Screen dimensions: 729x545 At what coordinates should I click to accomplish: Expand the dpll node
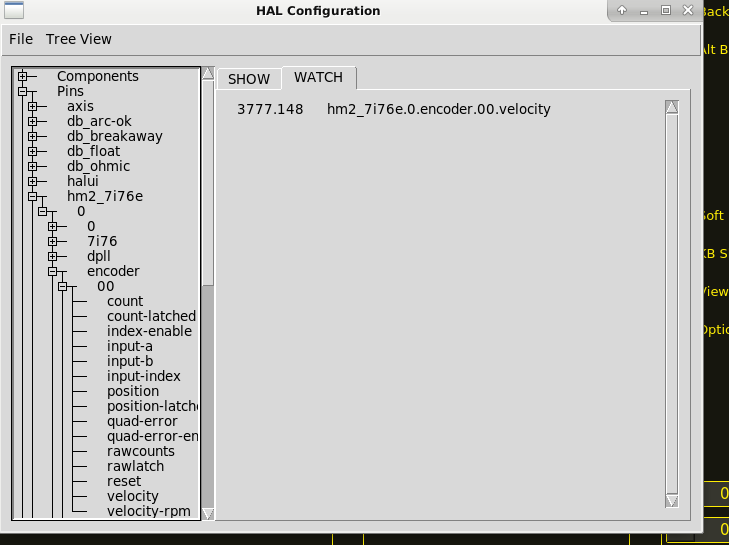click(x=52, y=257)
